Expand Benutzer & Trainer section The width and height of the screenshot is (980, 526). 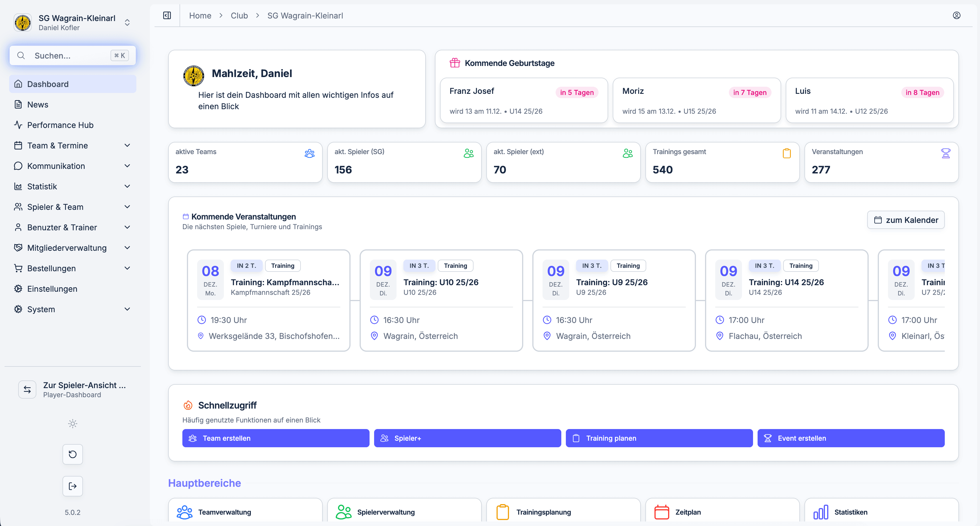coord(73,227)
